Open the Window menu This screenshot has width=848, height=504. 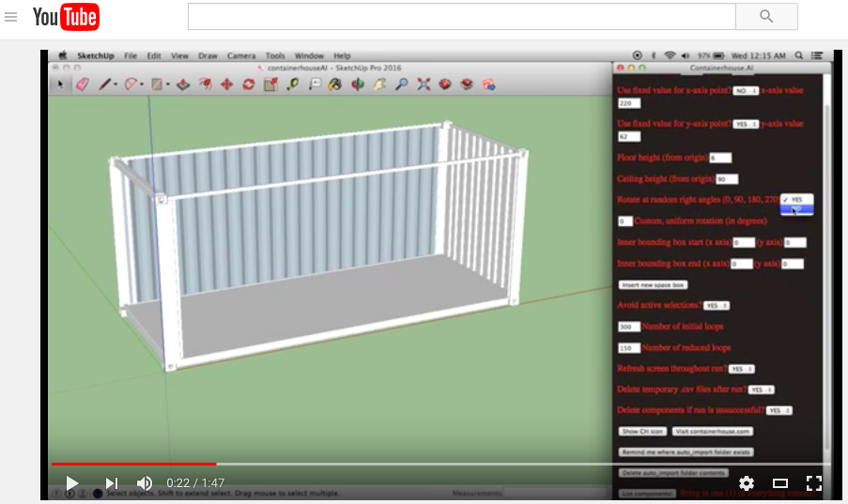[x=309, y=55]
